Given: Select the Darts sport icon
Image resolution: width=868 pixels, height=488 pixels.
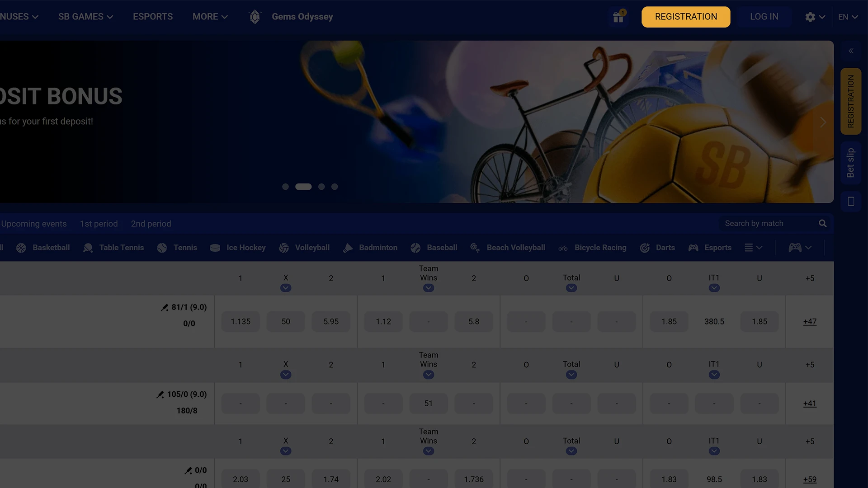Looking at the screenshot, I should (x=645, y=248).
